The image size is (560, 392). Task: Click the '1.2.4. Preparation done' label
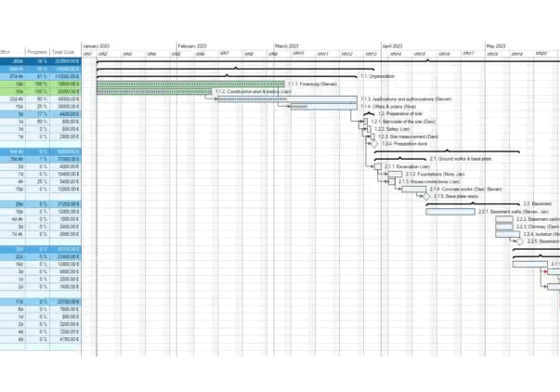pyautogui.click(x=405, y=144)
